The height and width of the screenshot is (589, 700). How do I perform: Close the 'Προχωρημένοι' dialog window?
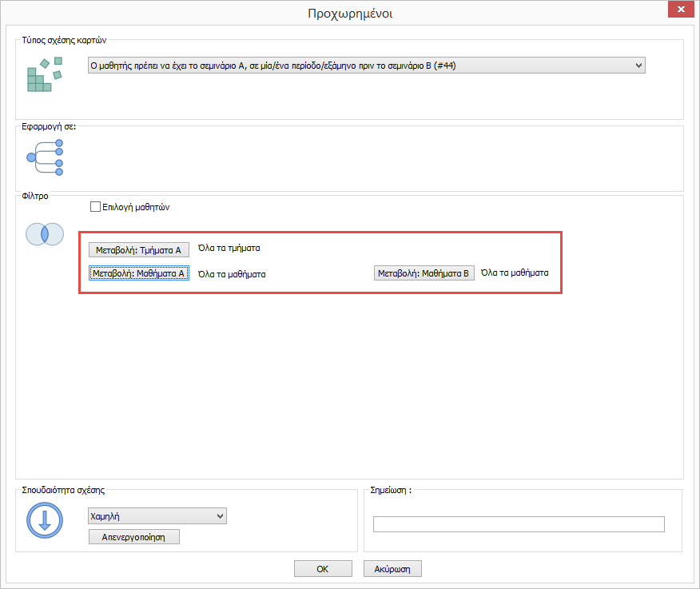coord(679,10)
